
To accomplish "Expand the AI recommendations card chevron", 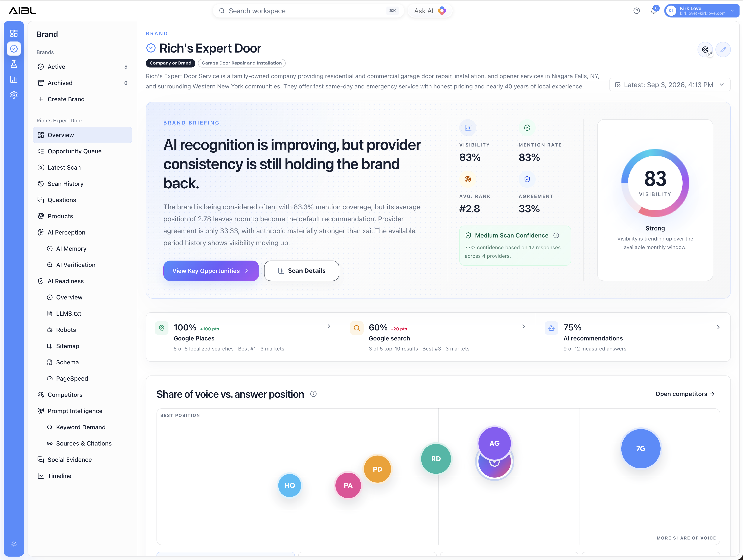I will [718, 327].
